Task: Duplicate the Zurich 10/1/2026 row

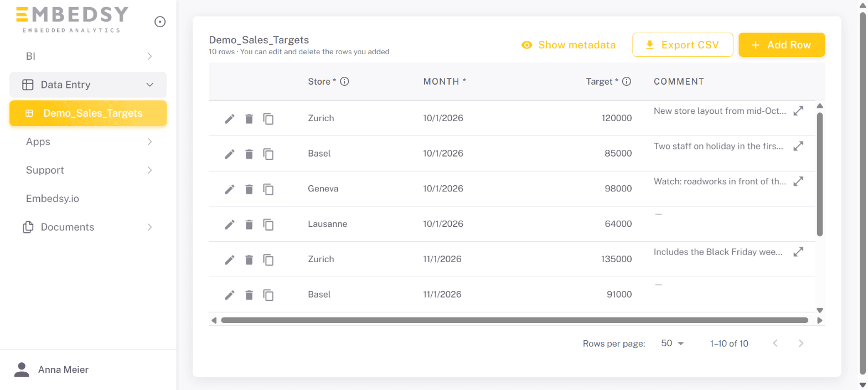Action: click(x=268, y=118)
